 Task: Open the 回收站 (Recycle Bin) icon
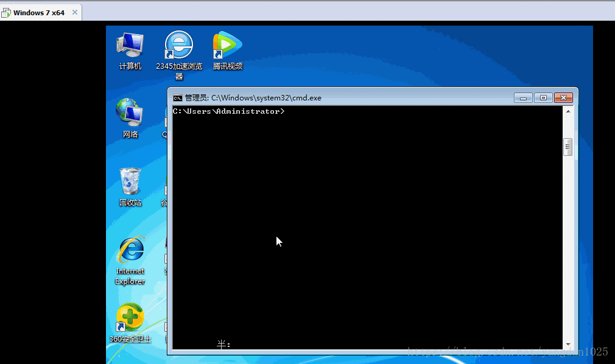pyautogui.click(x=130, y=187)
